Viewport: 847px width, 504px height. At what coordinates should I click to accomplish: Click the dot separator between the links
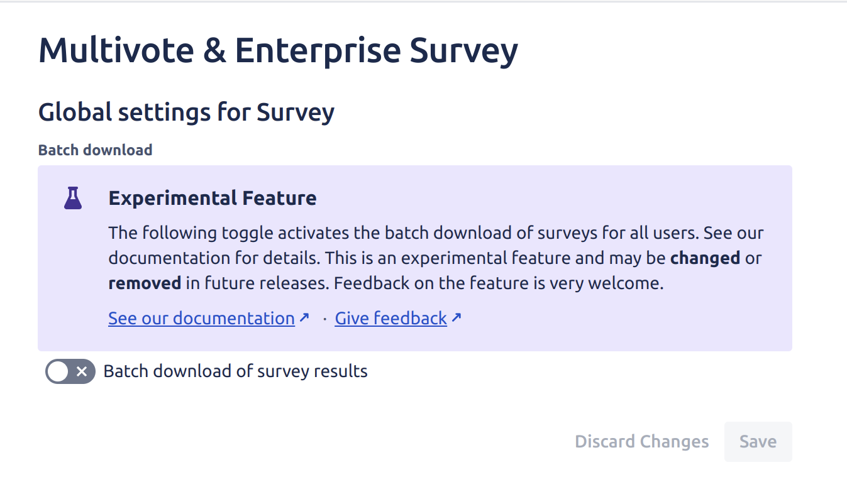click(324, 319)
